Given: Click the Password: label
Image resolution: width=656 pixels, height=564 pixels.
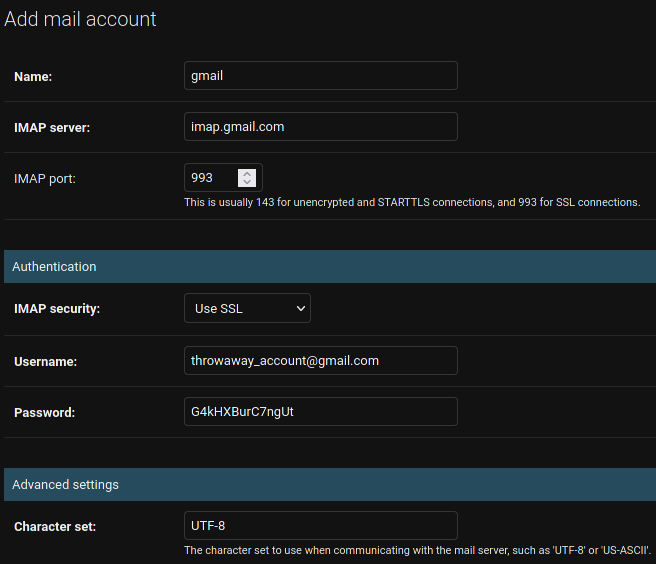Looking at the screenshot, I should 44,413.
